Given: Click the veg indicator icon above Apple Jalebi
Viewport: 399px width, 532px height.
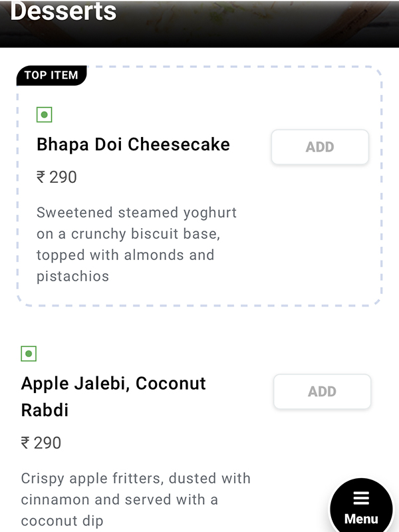Looking at the screenshot, I should (29, 354).
